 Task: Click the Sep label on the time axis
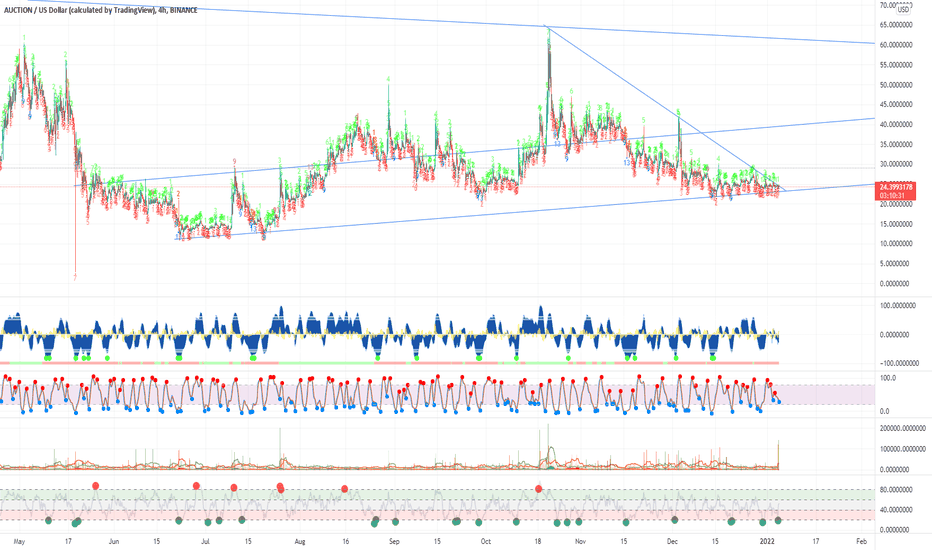(x=394, y=542)
